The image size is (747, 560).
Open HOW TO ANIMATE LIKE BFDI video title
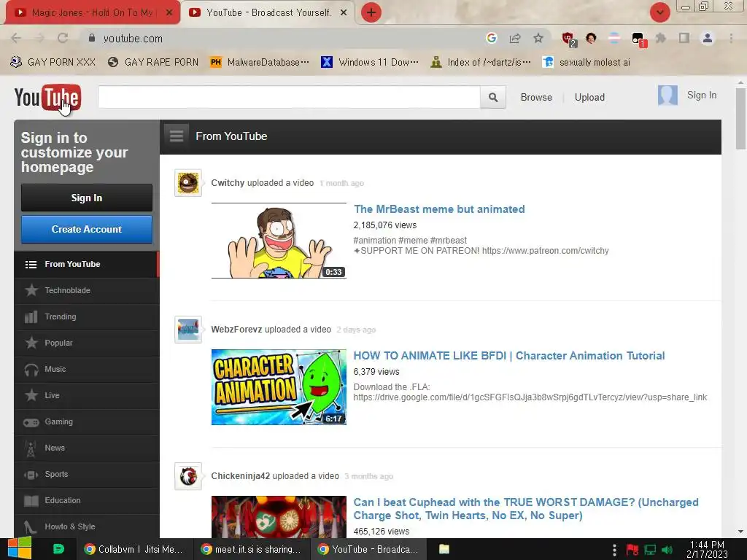[508, 356]
